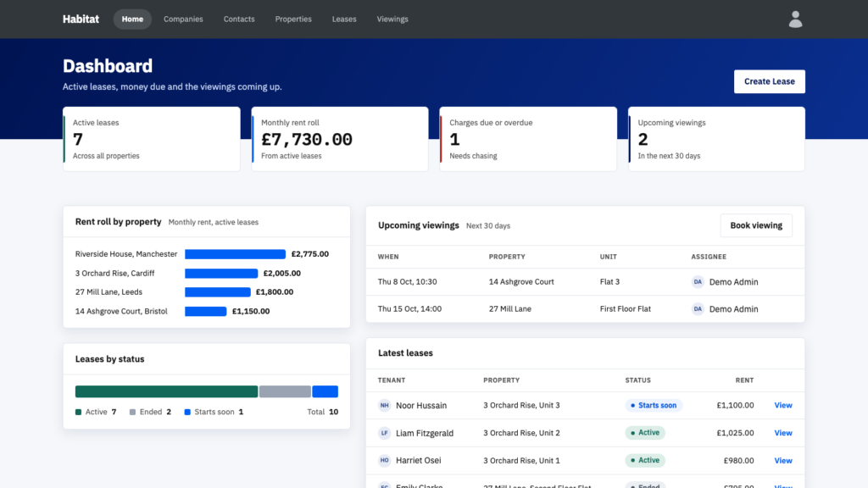The height and width of the screenshot is (488, 868).
Task: Click tenant name Noor Hussain
Action: coord(421,405)
